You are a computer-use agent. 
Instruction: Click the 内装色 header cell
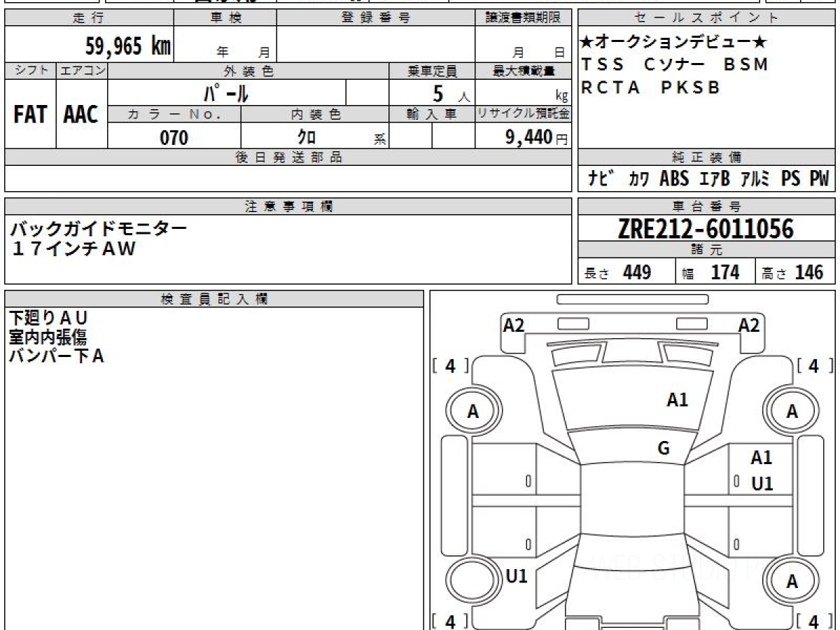pos(315,114)
